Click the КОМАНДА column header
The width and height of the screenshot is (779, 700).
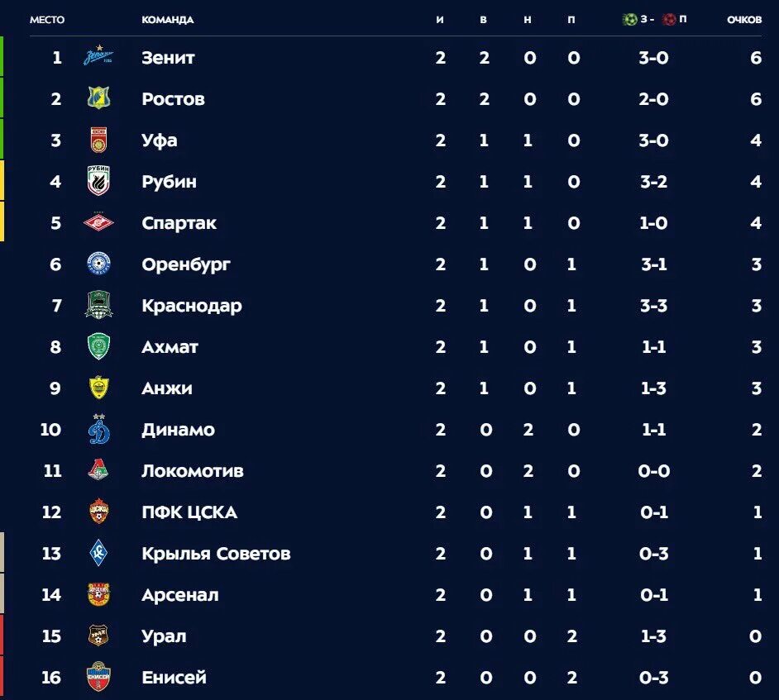click(x=167, y=20)
